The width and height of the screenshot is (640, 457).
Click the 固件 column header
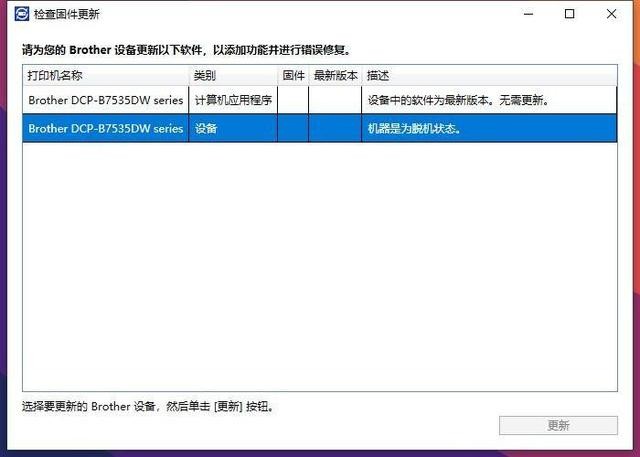pos(293,75)
